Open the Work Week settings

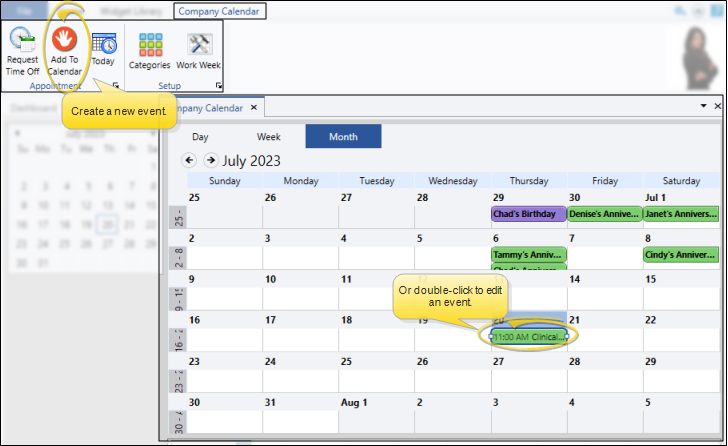point(198,52)
